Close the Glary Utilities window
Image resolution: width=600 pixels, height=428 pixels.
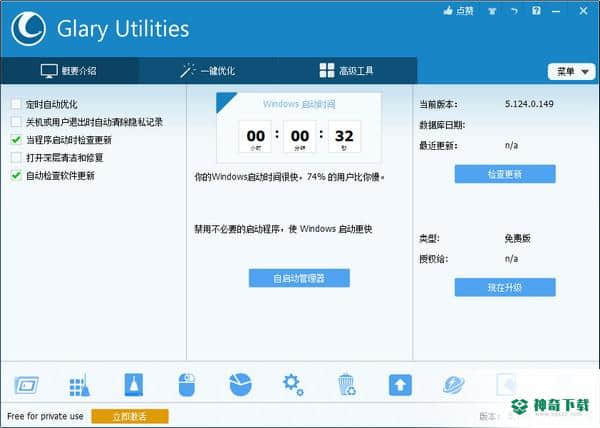[x=583, y=11]
